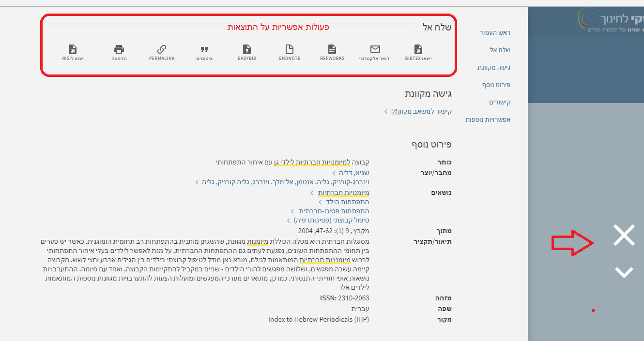Jump to שלח אל in side navigation
Screen dimensions: 644x341
coord(500,50)
